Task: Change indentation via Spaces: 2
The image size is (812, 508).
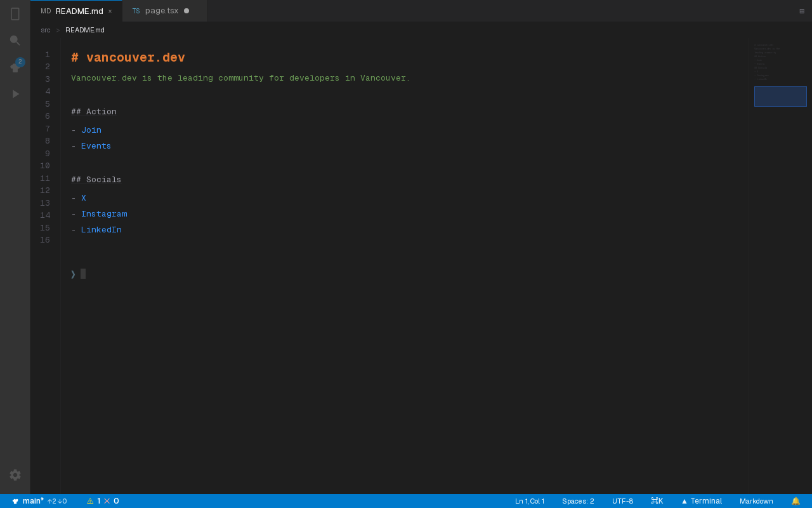Action: (x=578, y=501)
